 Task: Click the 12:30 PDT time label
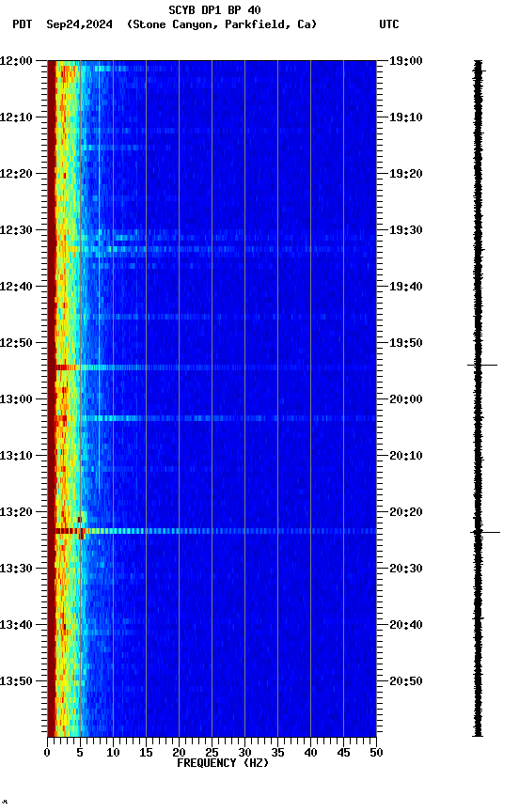[x=16, y=230]
